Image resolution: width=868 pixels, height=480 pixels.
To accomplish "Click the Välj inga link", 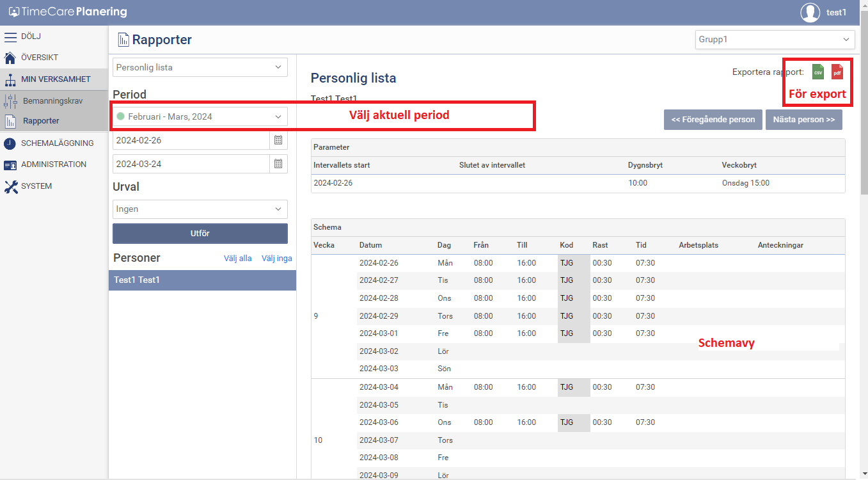I will pos(276,259).
